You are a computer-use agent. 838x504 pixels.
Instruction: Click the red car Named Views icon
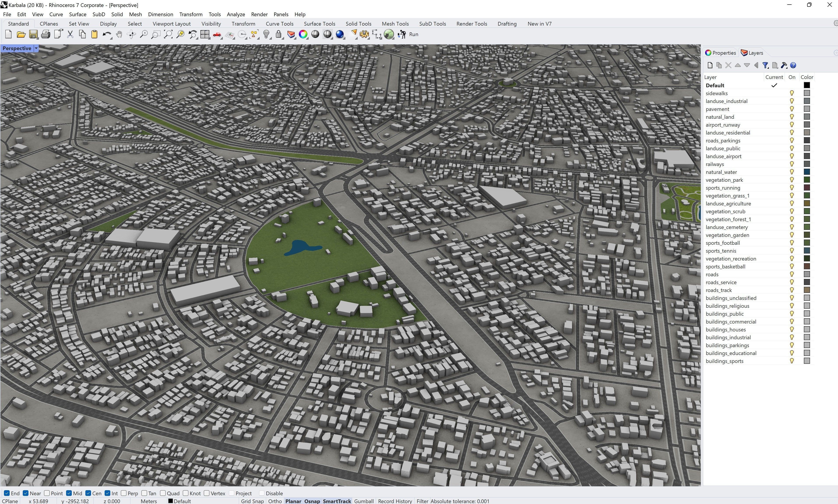(217, 34)
